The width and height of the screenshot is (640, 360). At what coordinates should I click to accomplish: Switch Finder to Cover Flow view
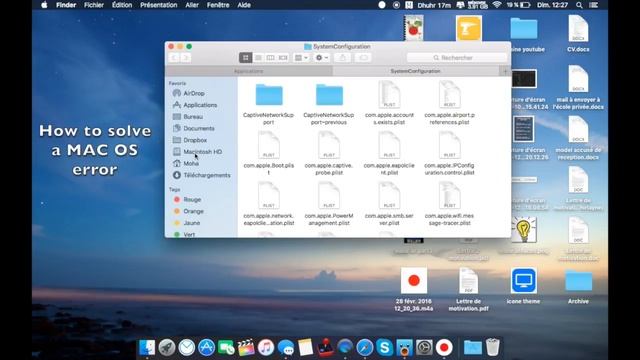pyautogui.click(x=283, y=58)
